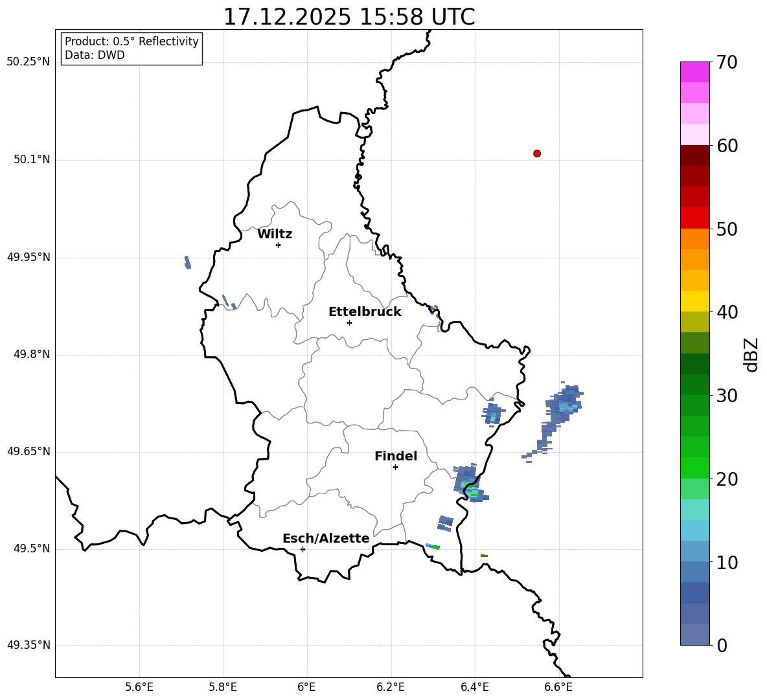Click the Ettelbruck station cross marker

pos(349,322)
